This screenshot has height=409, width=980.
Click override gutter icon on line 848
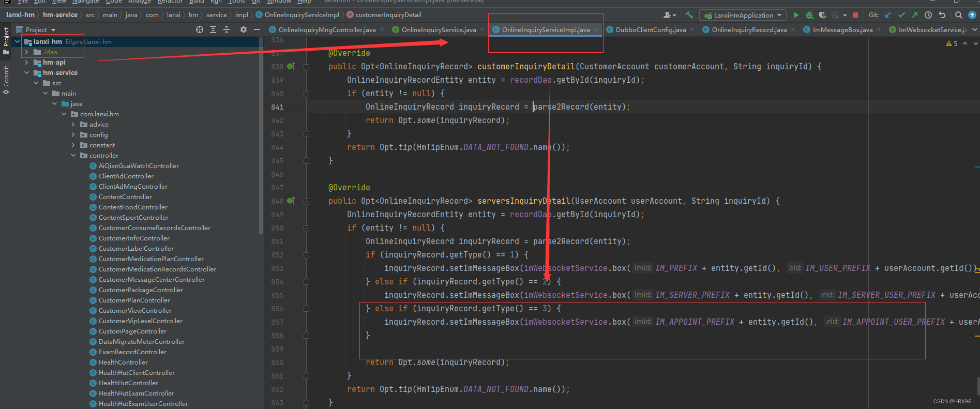291,201
